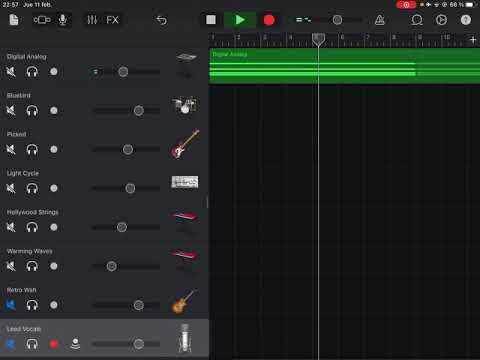Adjust Retro Wah volume slider
This screenshot has height=360, width=480.
(x=139, y=305)
